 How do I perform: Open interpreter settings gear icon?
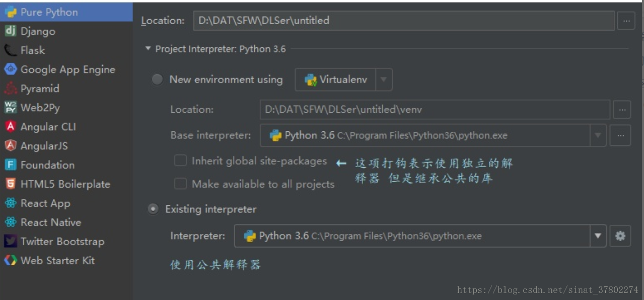(x=620, y=236)
